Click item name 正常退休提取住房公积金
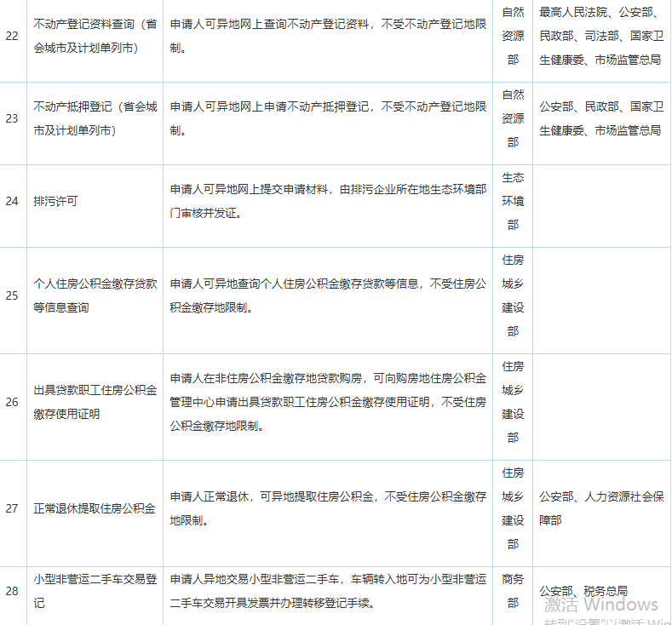The width and height of the screenshot is (672, 625). (95, 508)
